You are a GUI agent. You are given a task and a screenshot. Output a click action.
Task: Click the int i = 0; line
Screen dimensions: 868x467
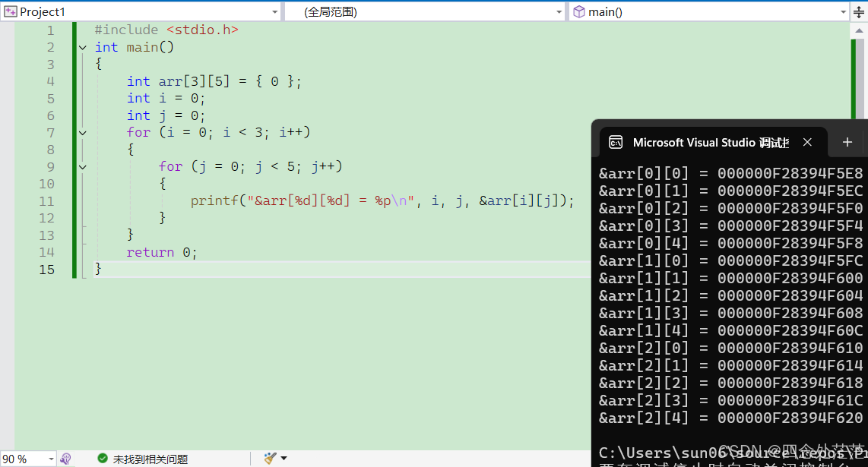coord(166,99)
